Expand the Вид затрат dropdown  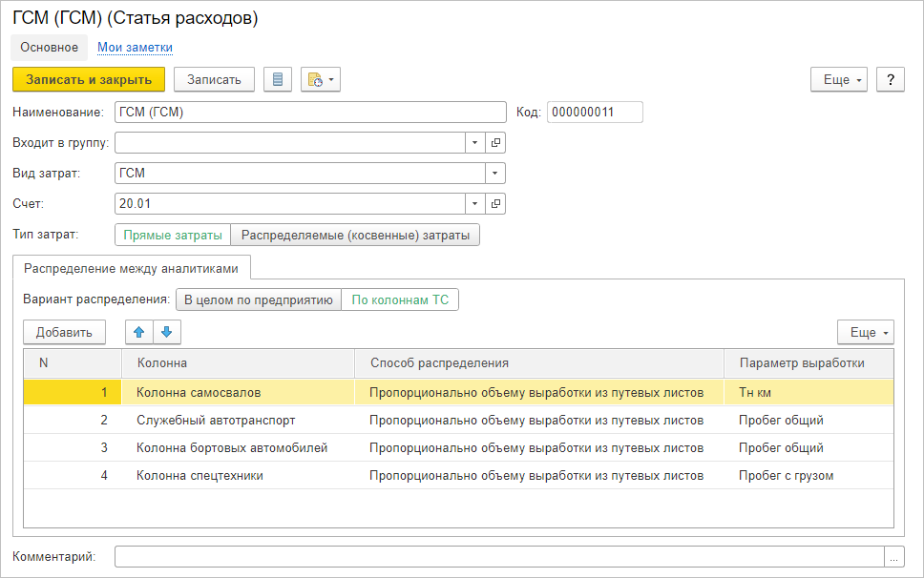pos(494,174)
